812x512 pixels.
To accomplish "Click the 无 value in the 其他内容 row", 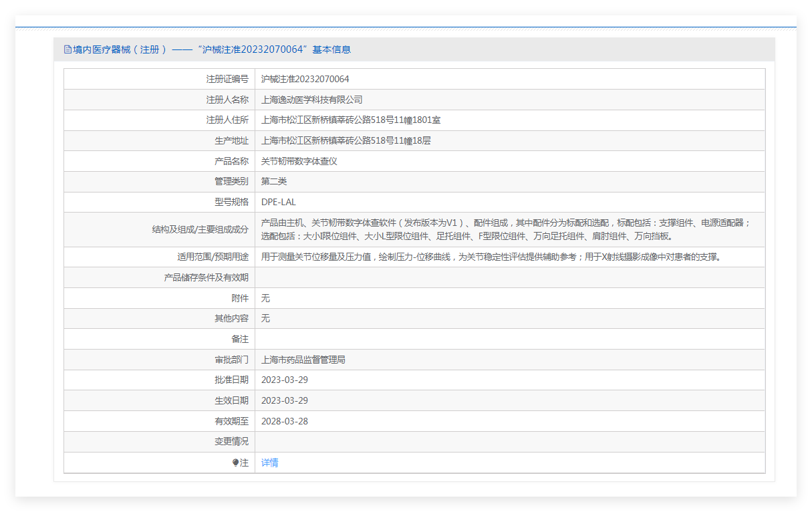I will point(265,319).
